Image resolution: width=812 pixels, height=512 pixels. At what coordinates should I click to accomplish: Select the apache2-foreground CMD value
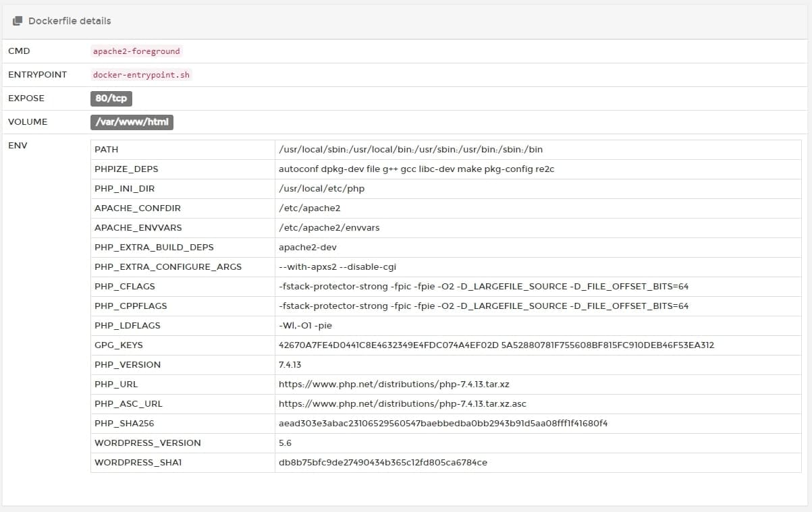136,51
